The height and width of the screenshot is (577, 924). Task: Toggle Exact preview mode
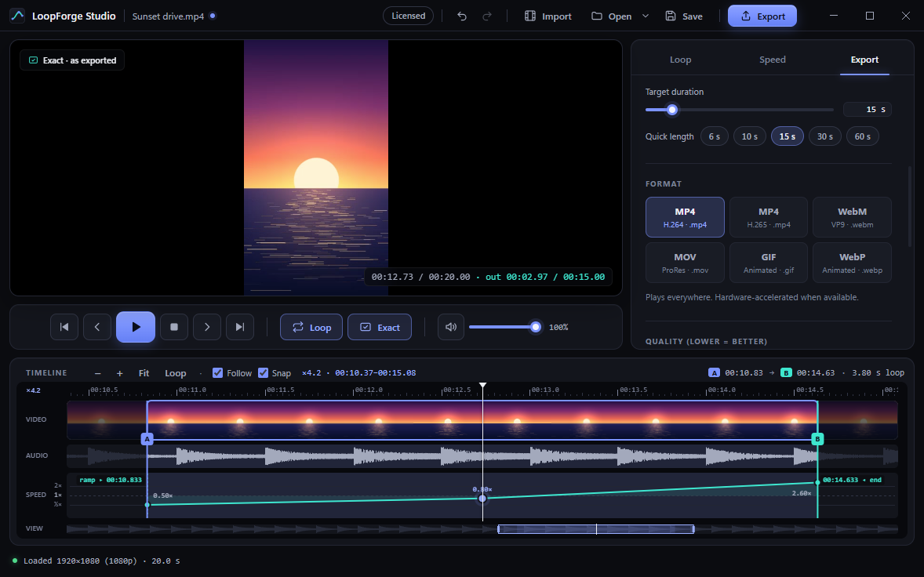[380, 327]
